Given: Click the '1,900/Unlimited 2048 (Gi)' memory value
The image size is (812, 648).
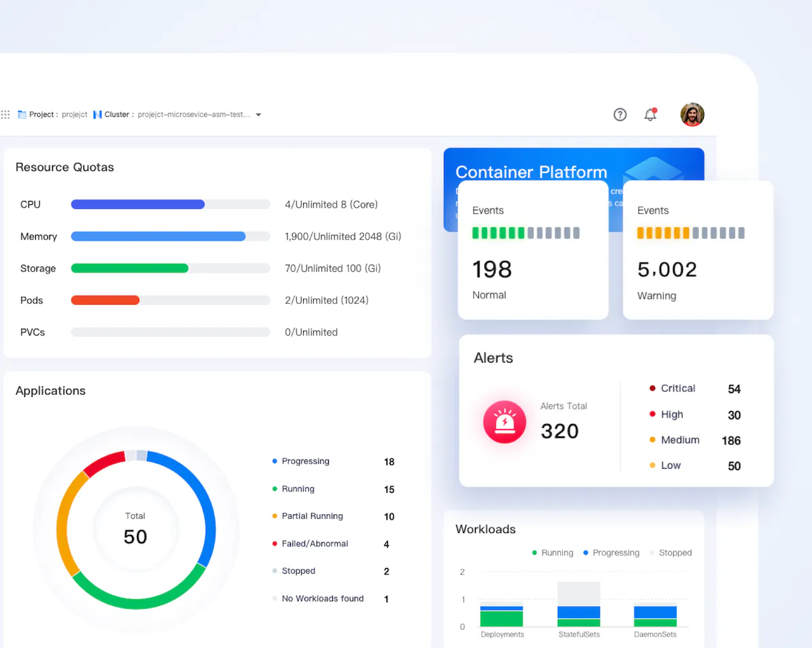Looking at the screenshot, I should point(343,237).
